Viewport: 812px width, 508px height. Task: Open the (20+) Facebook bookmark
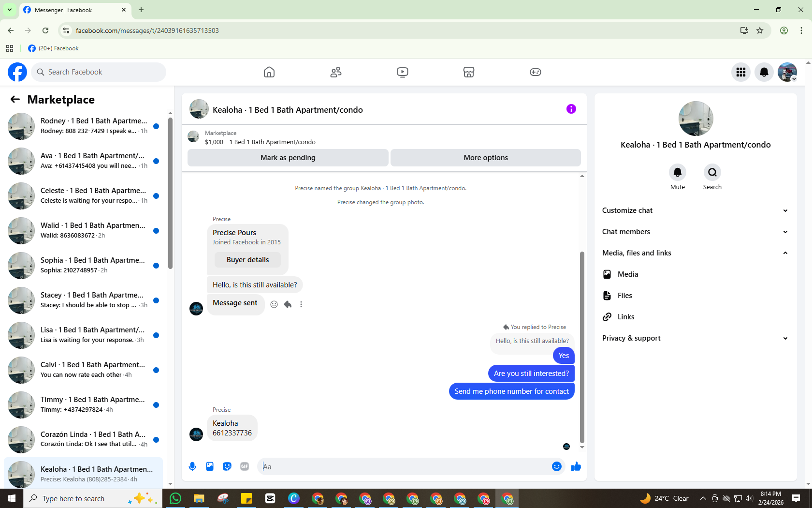click(x=53, y=48)
